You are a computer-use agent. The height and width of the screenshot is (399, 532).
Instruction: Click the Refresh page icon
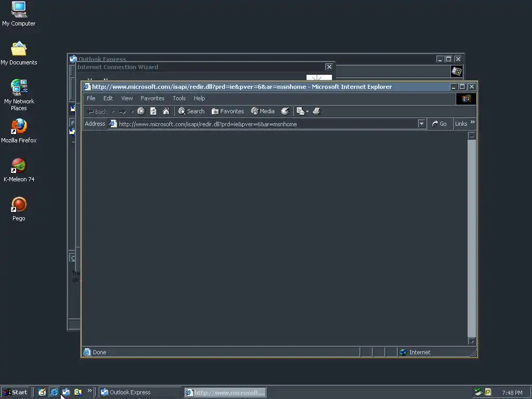coord(153,111)
